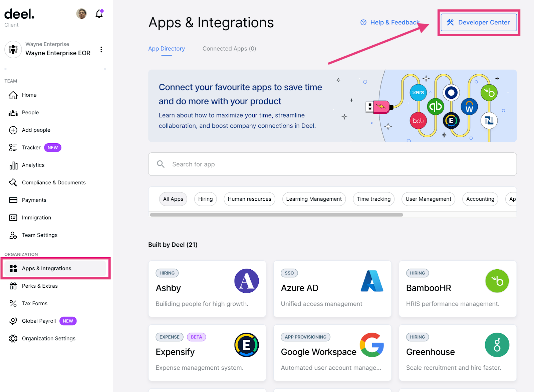This screenshot has width=534, height=392.
Task: Click the Global Payroll icon
Action: coord(13,321)
